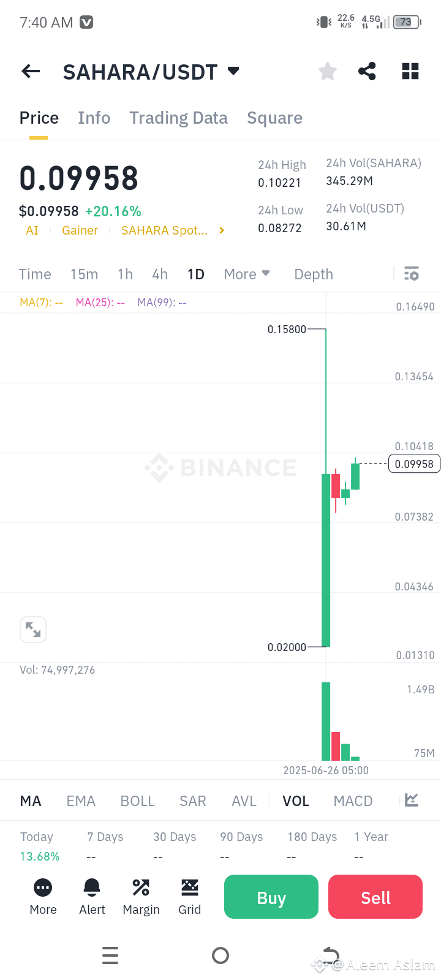Image resolution: width=441 pixels, height=980 pixels.
Task: Expand chart to fullscreen
Action: (33, 630)
